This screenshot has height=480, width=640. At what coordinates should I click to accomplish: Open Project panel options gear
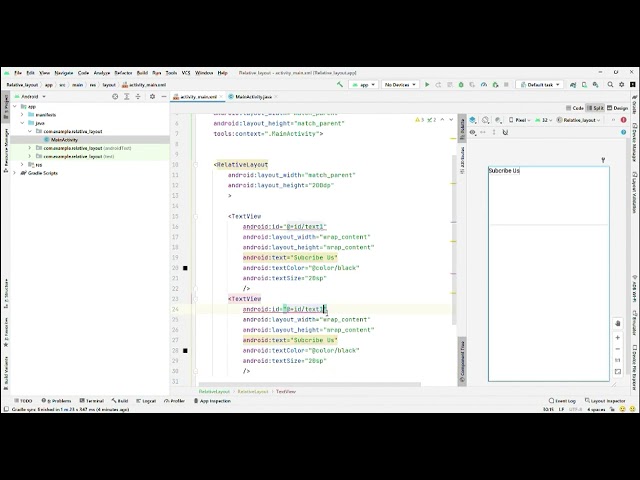pyautogui.click(x=152, y=97)
